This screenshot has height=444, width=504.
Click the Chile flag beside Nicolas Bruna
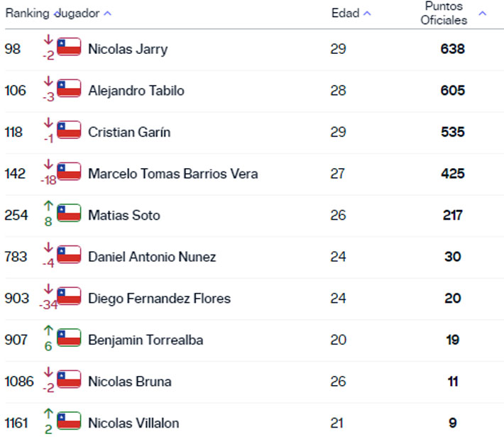(69, 380)
